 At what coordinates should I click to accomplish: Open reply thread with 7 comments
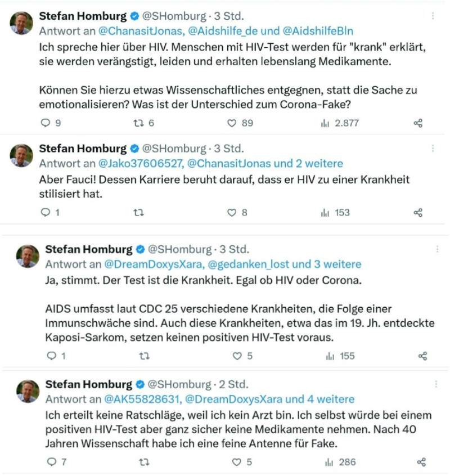click(51, 462)
